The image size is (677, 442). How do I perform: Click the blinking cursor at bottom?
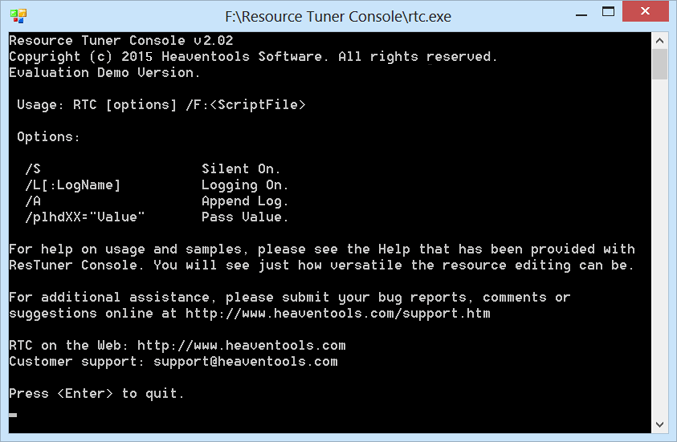click(x=13, y=413)
